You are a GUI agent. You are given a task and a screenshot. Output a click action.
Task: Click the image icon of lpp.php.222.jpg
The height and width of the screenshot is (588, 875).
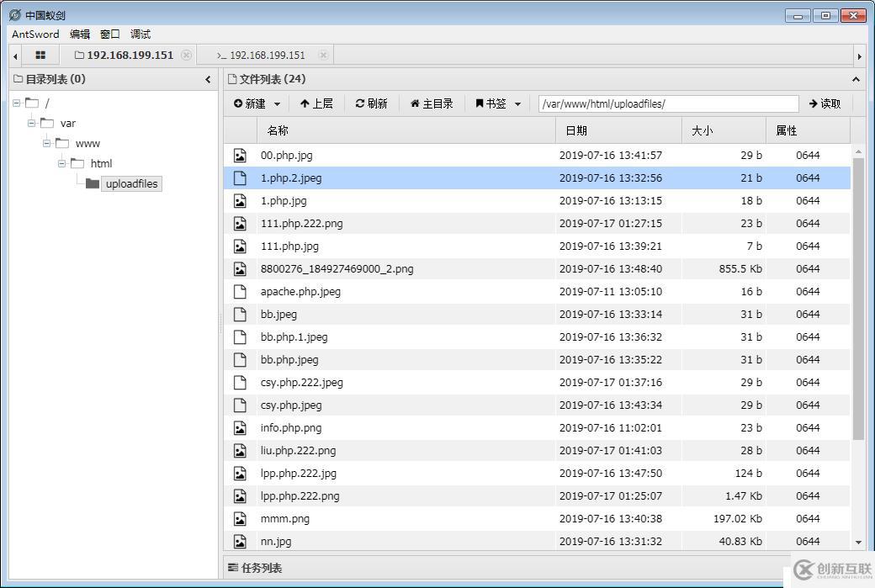coord(240,474)
